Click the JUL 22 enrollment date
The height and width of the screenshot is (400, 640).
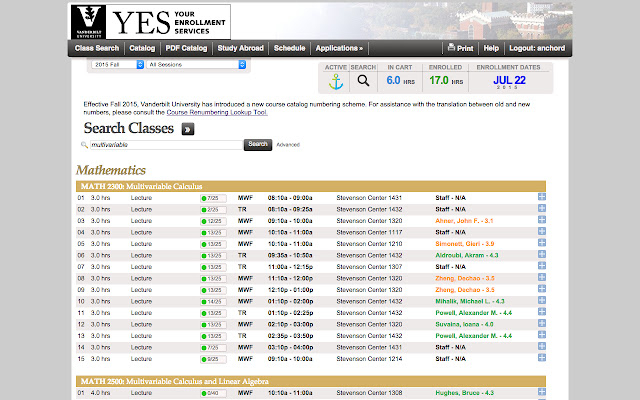pyautogui.click(x=509, y=81)
